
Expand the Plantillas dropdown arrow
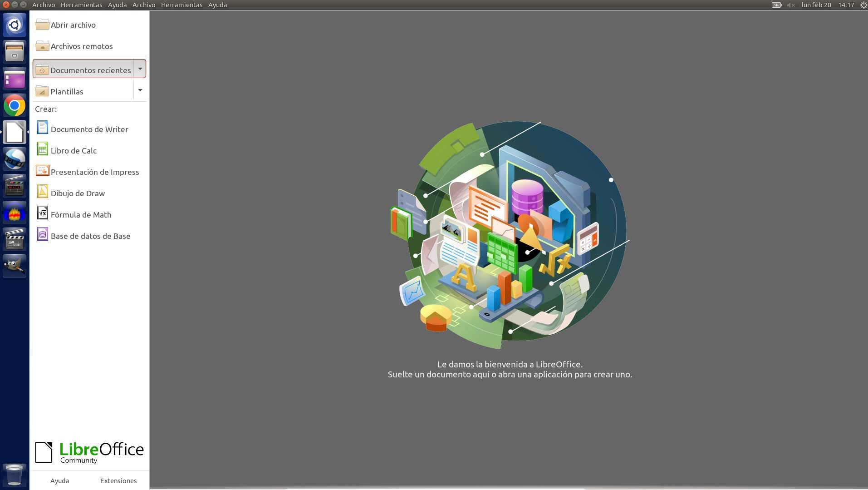[x=140, y=90]
